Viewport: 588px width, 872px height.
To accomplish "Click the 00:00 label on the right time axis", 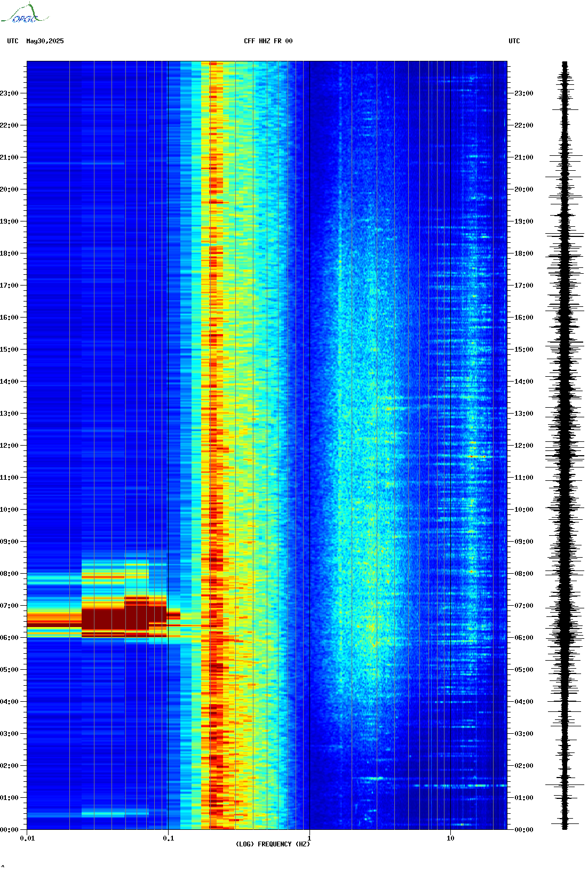I will coord(524,830).
